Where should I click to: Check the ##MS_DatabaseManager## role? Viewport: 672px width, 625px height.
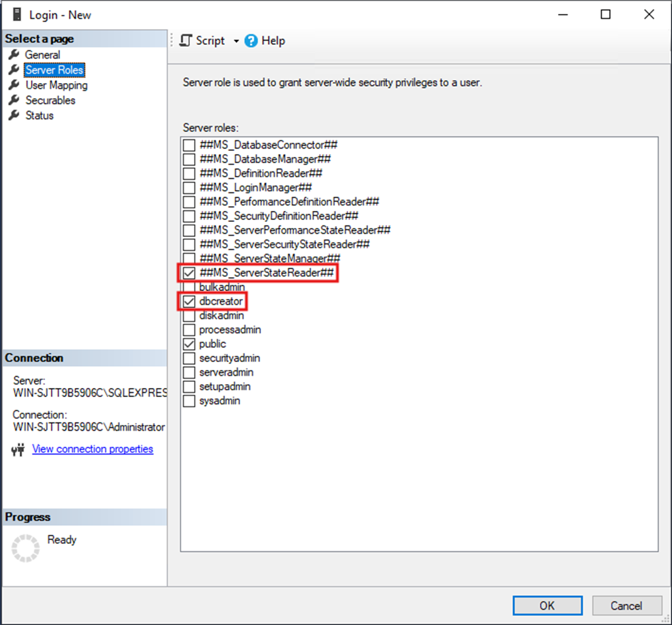tap(189, 159)
